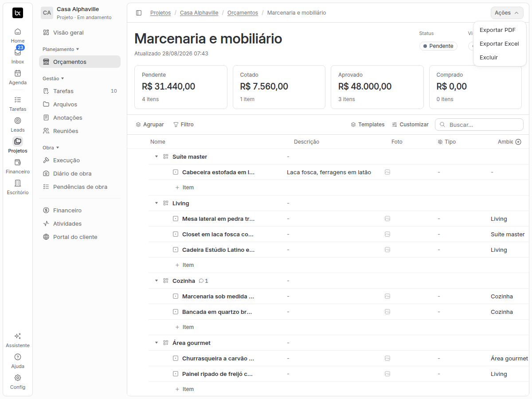Select the Cotado R$ 7.560,00 card
Image resolution: width=532 pixels, height=399 pixels.
[x=279, y=87]
